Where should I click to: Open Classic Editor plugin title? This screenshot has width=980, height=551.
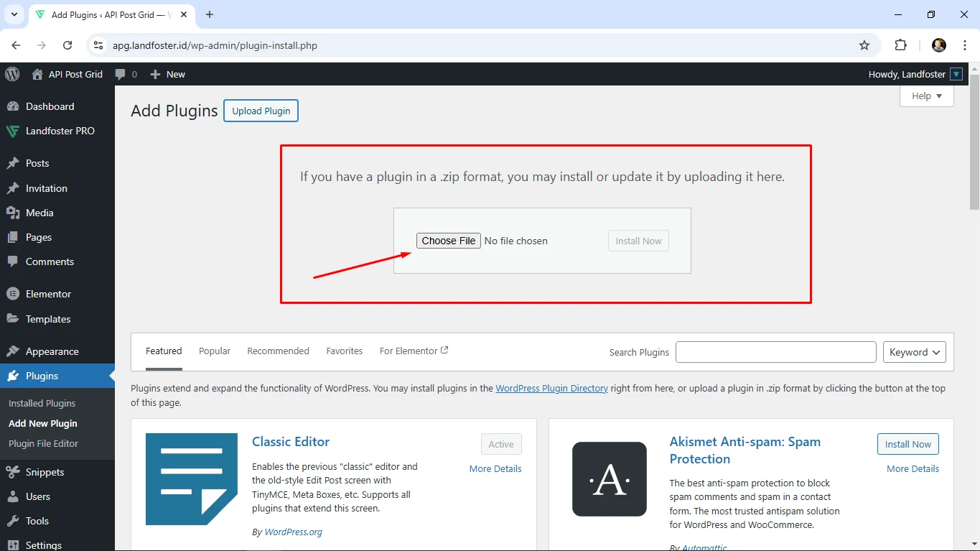(x=291, y=442)
